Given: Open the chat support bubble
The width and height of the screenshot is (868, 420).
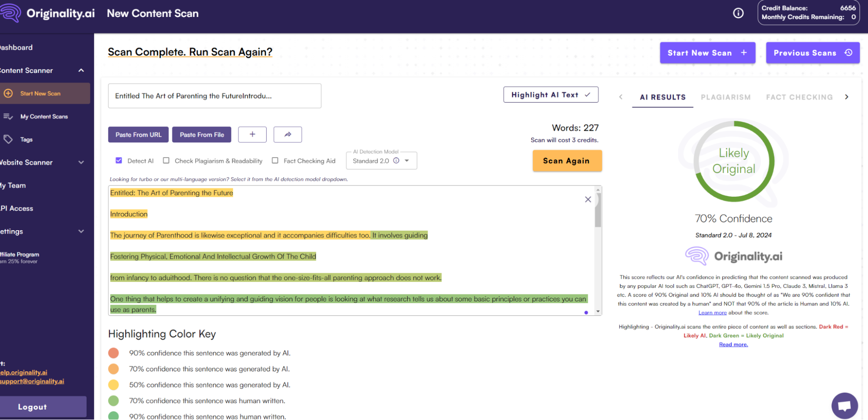Looking at the screenshot, I should click(844, 406).
